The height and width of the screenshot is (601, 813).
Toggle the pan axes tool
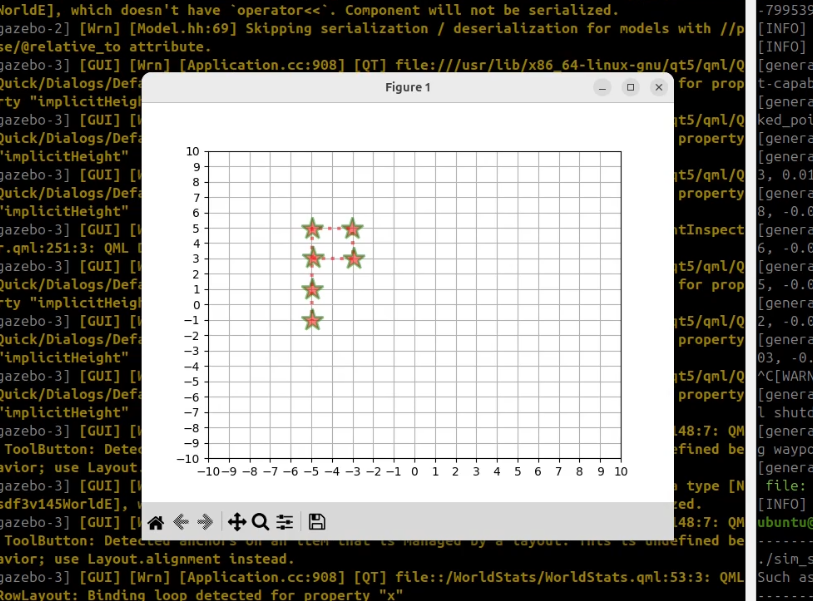coord(237,522)
